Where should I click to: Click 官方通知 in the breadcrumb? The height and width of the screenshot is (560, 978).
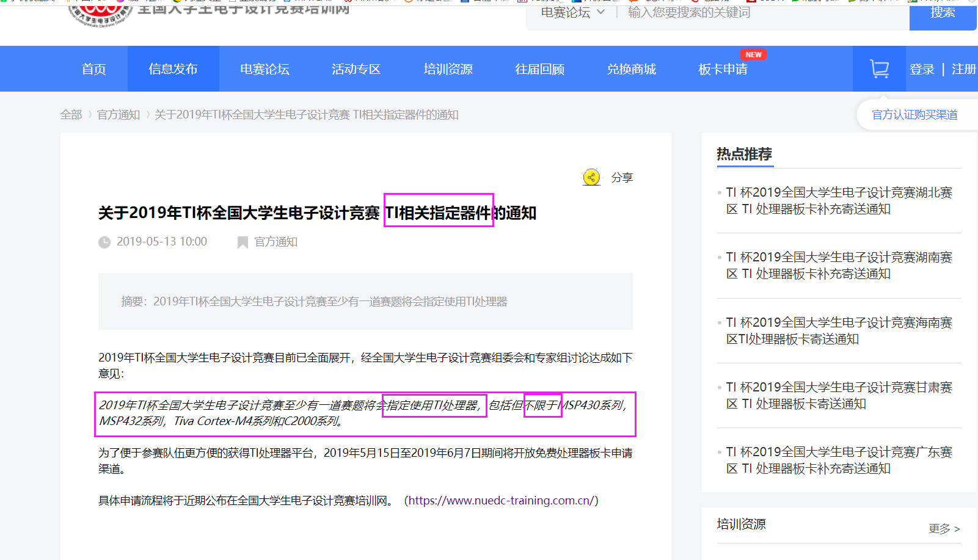(x=119, y=115)
